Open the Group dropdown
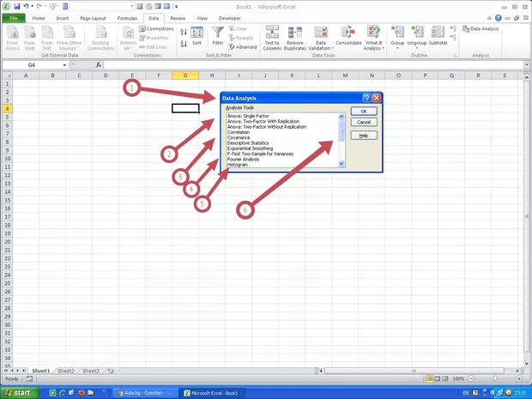532x399 pixels. [397, 45]
